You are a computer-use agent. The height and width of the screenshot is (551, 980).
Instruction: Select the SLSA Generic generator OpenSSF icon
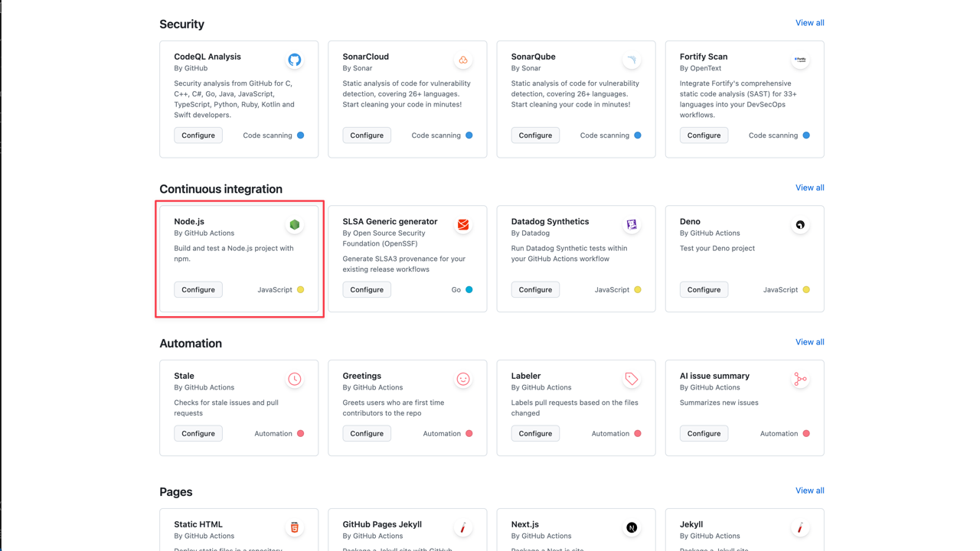click(x=463, y=224)
